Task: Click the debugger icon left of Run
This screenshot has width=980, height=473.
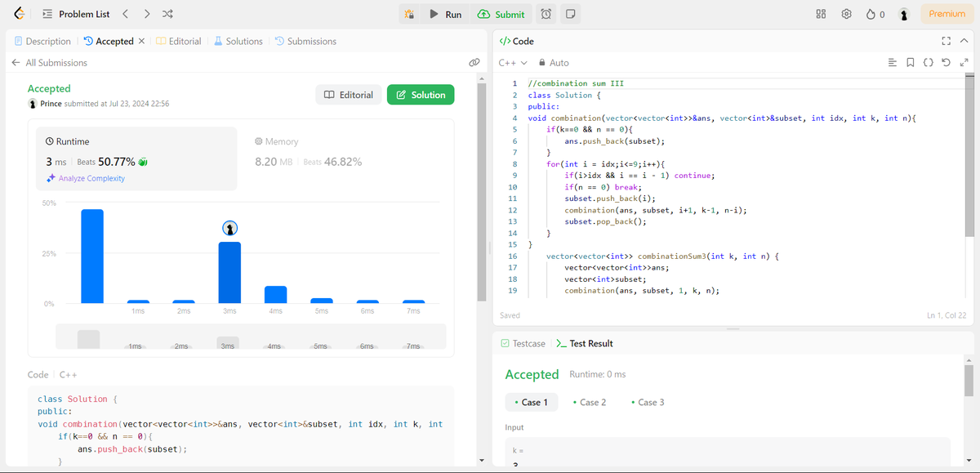Action: click(x=409, y=14)
